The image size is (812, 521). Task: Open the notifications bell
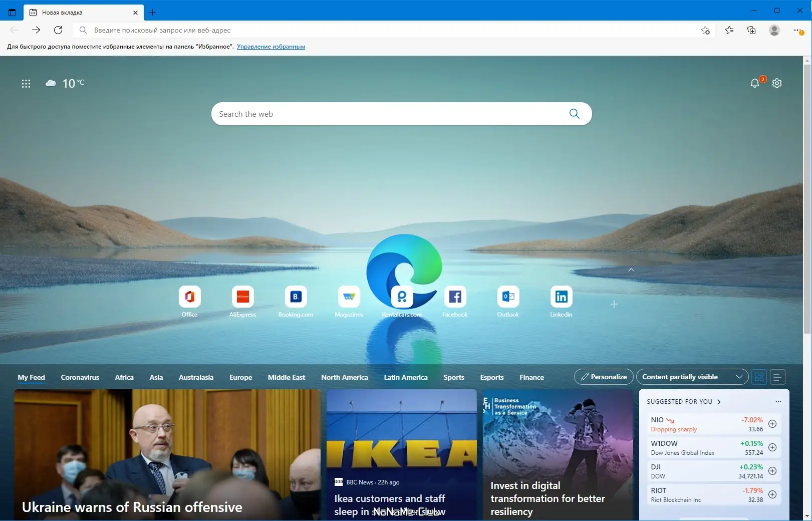pos(755,83)
